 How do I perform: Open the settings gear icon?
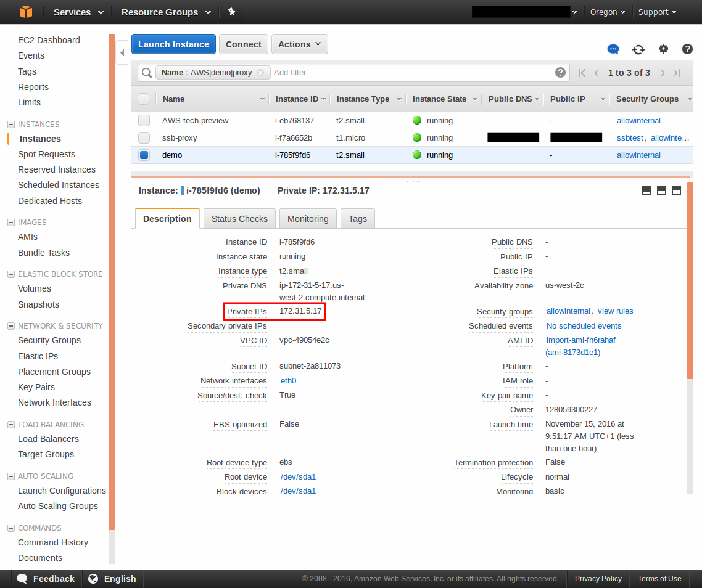click(663, 49)
